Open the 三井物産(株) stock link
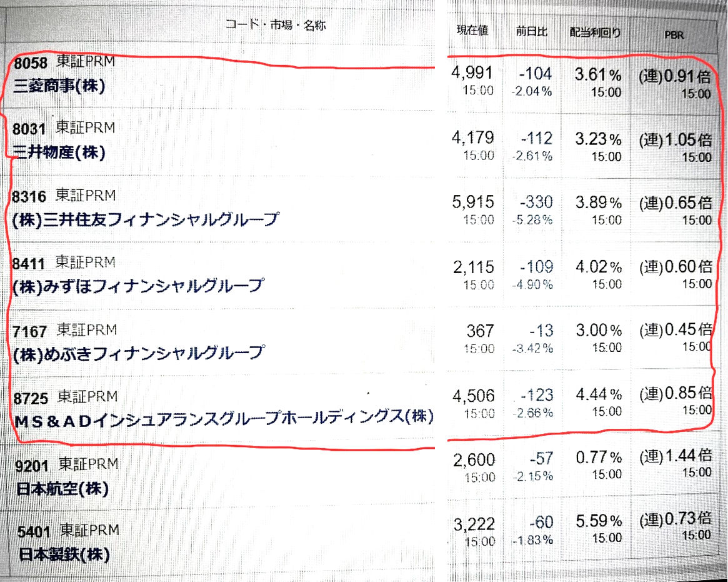Viewport: 728px width, 582px height. [x=59, y=153]
